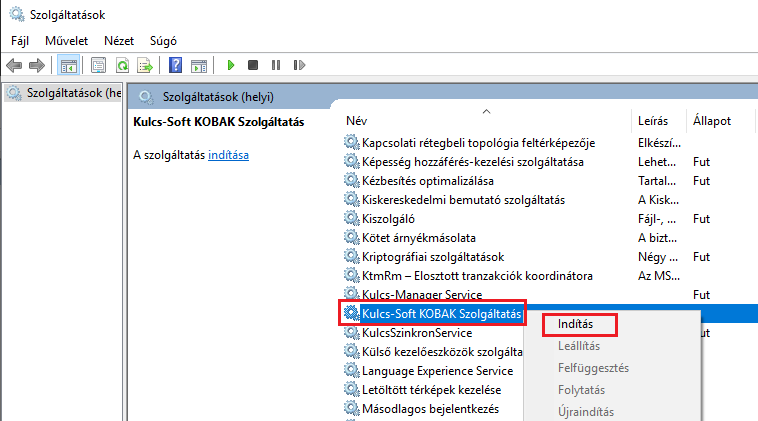Open the Súgó menu
This screenshot has height=421, width=758.
click(162, 41)
